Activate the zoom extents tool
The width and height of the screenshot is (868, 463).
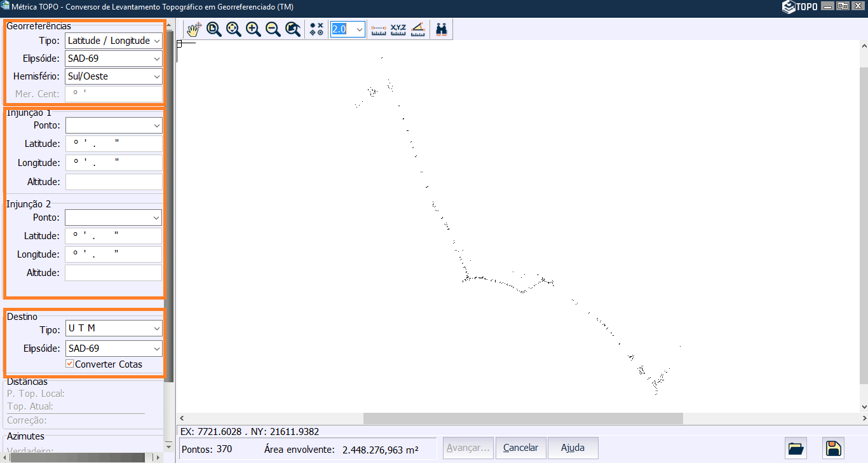233,29
